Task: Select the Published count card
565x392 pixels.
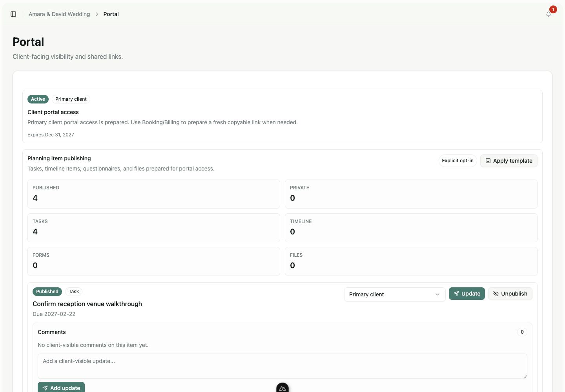Action: 154,194
